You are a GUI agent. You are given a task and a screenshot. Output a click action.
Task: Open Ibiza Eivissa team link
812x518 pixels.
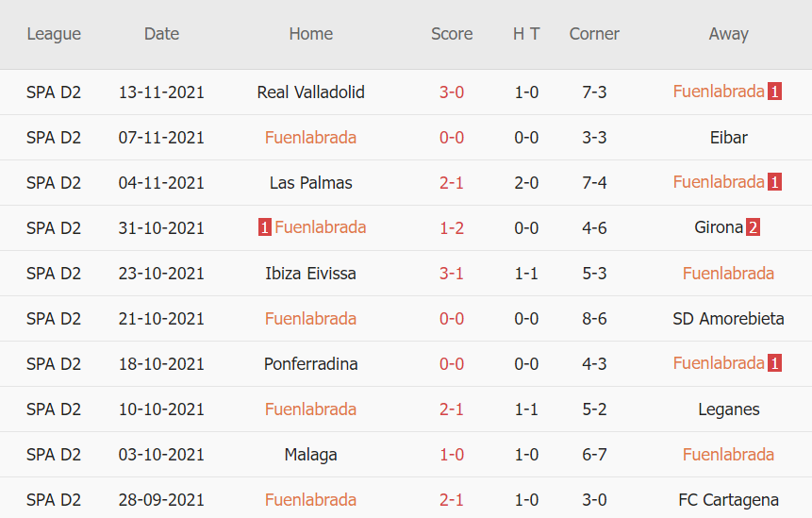310,274
